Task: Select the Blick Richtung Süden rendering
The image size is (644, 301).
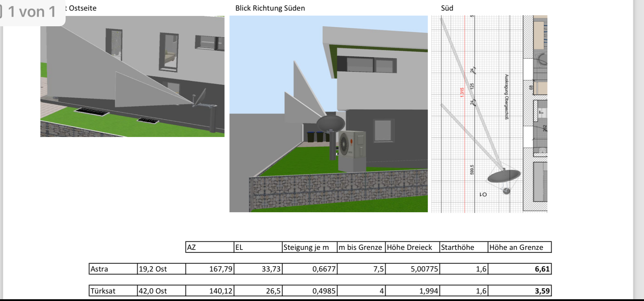Action: pos(328,114)
